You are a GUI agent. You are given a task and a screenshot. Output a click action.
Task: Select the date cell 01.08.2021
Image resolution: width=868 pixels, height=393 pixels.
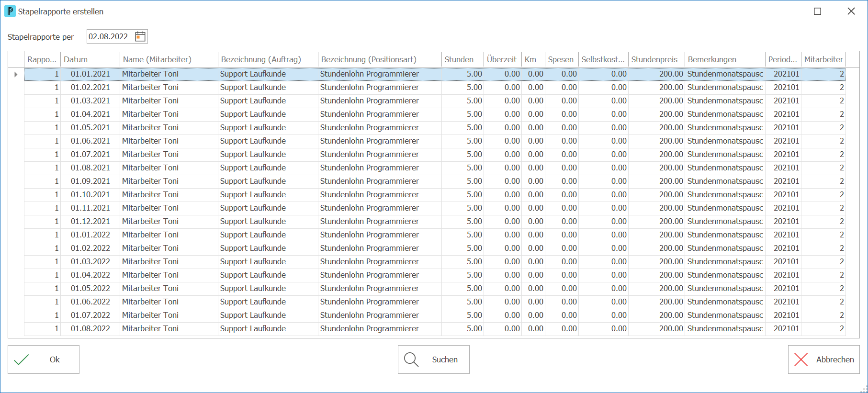coord(90,168)
